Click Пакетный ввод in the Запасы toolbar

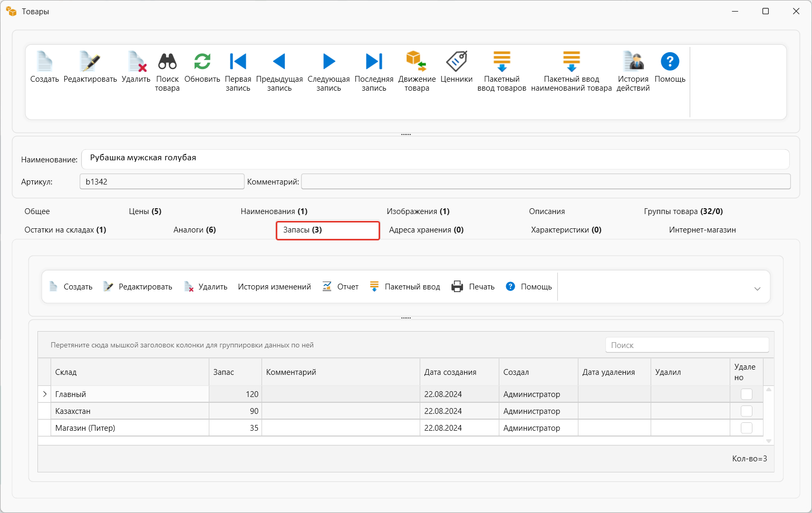click(405, 287)
